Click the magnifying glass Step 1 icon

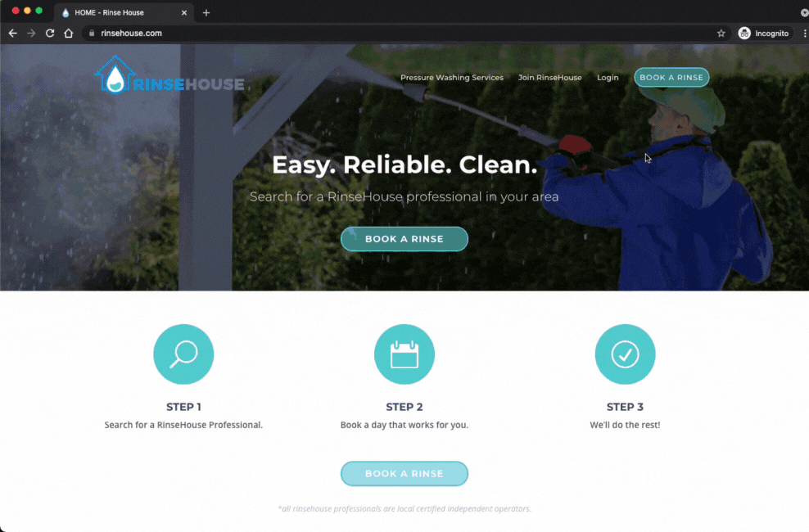(x=183, y=354)
